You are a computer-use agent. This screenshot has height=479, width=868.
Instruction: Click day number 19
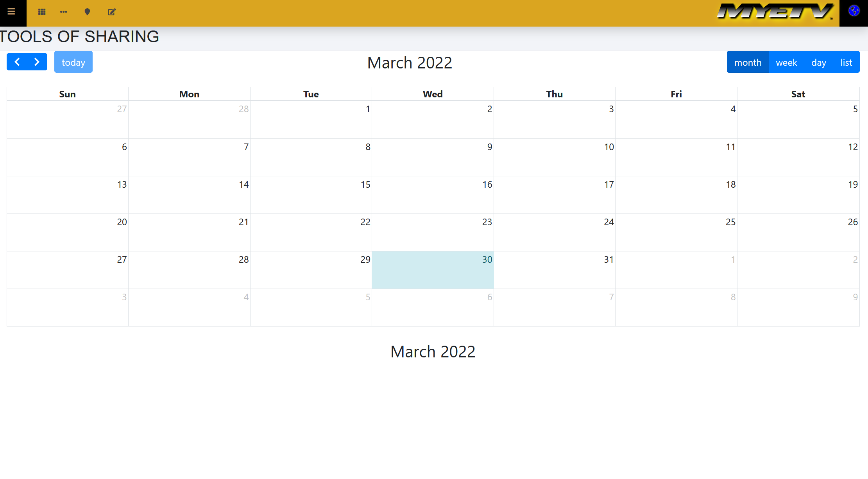pyautogui.click(x=853, y=185)
